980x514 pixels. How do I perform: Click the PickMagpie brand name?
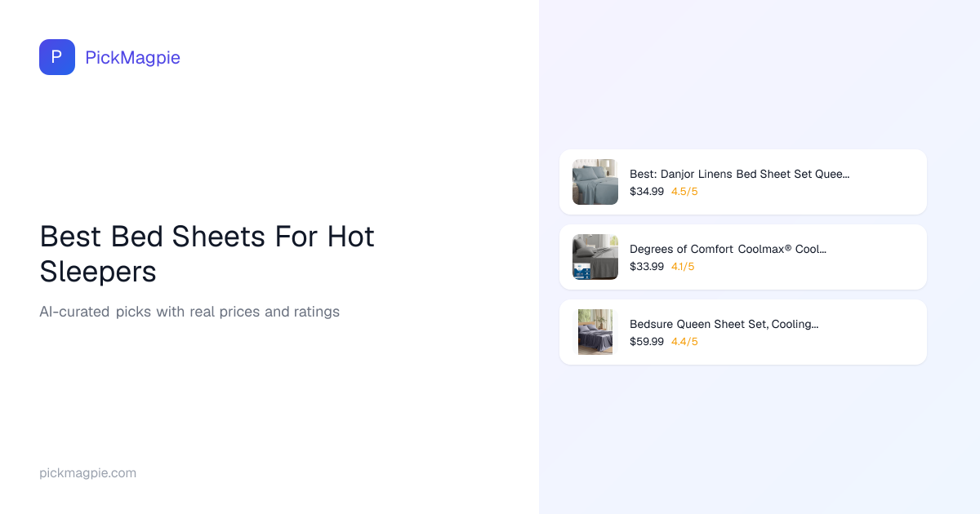[132, 57]
